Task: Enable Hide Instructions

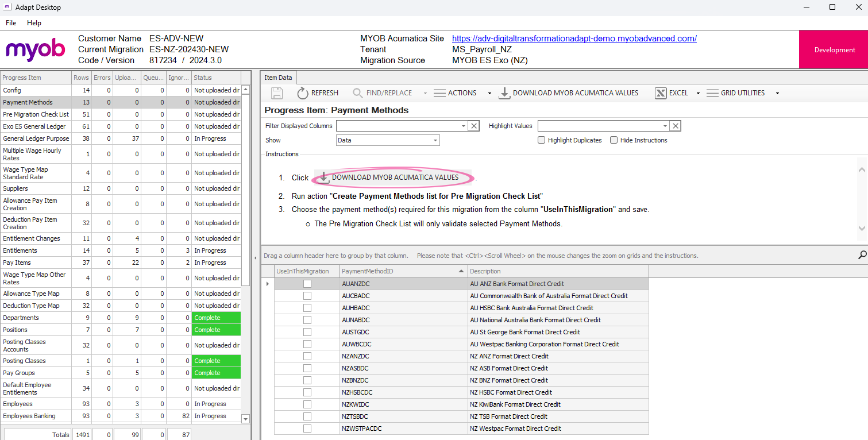Action: (x=614, y=140)
